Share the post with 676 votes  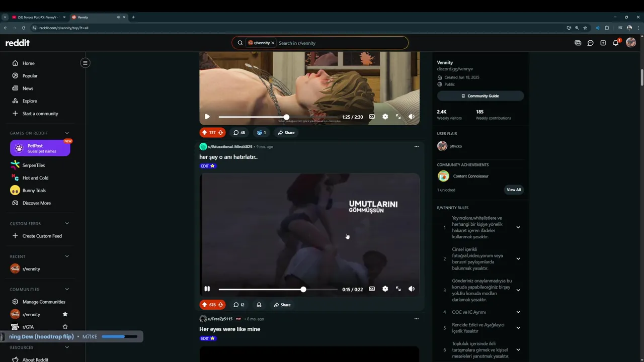click(x=282, y=305)
